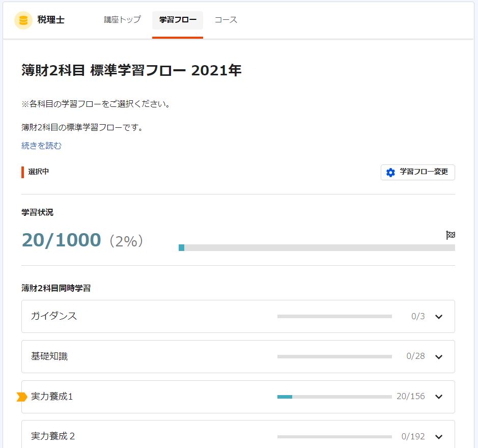Viewport: 478px width, 448px height.
Task: Click the orange 選択中 indicator bar
Action: (22, 172)
